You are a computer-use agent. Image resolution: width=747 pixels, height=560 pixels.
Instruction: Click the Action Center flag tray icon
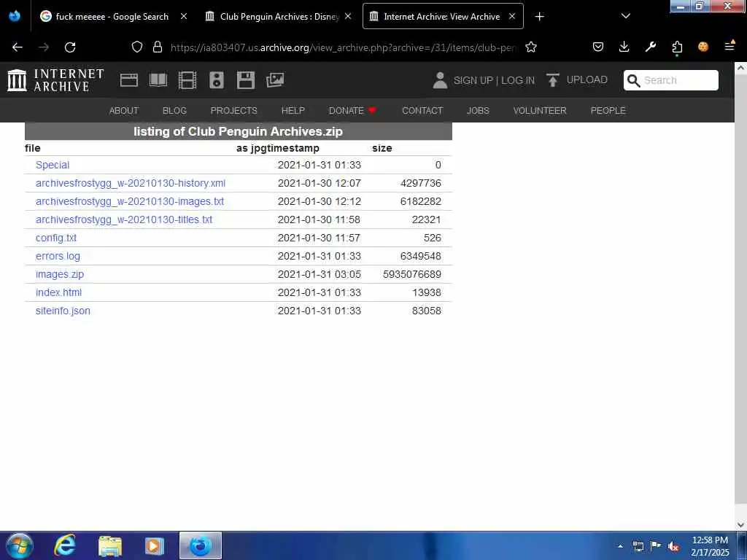pyautogui.click(x=656, y=546)
